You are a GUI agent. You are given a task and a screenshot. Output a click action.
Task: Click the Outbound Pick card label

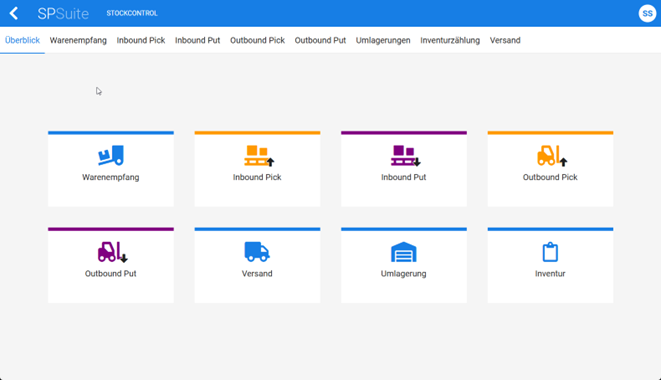(x=550, y=177)
